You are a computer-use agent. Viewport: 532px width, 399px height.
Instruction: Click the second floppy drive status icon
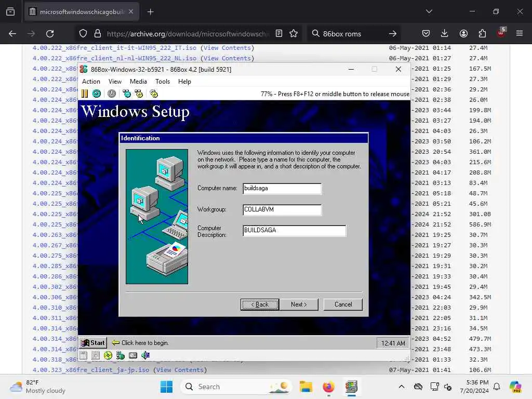(x=96, y=355)
